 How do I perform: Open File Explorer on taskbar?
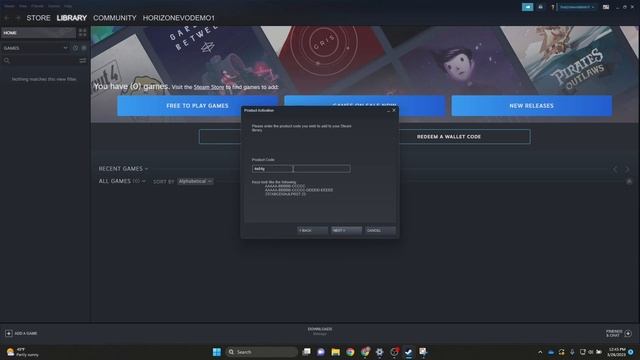tap(336, 352)
